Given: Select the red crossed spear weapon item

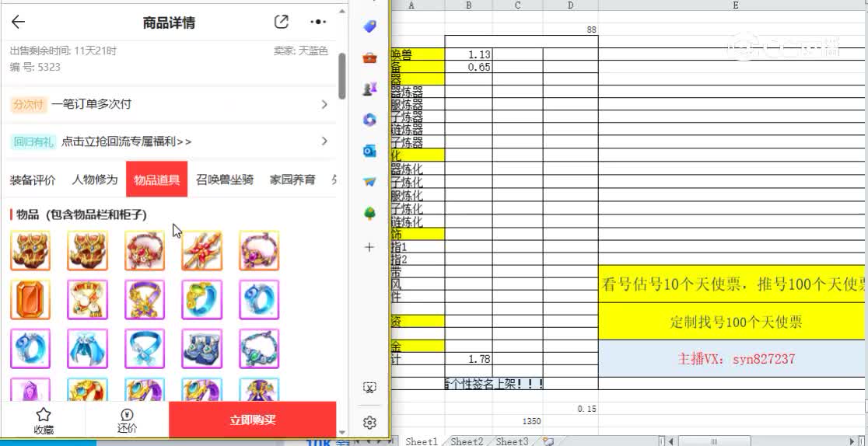Looking at the screenshot, I should pos(202,251).
